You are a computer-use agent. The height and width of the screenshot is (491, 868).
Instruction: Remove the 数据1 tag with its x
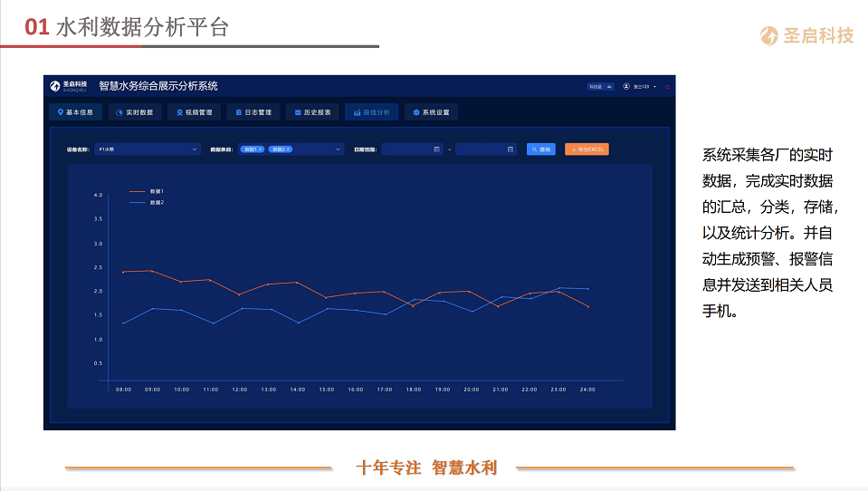point(260,149)
